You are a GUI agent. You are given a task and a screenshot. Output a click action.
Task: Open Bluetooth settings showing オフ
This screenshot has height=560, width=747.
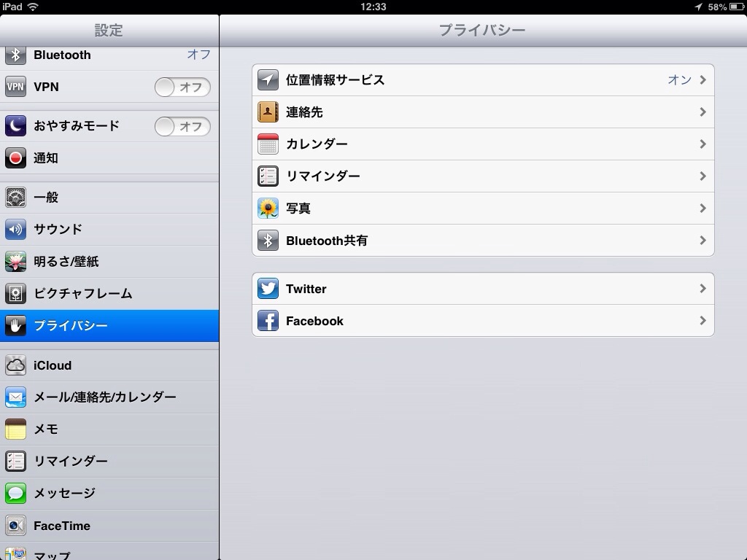[109, 56]
